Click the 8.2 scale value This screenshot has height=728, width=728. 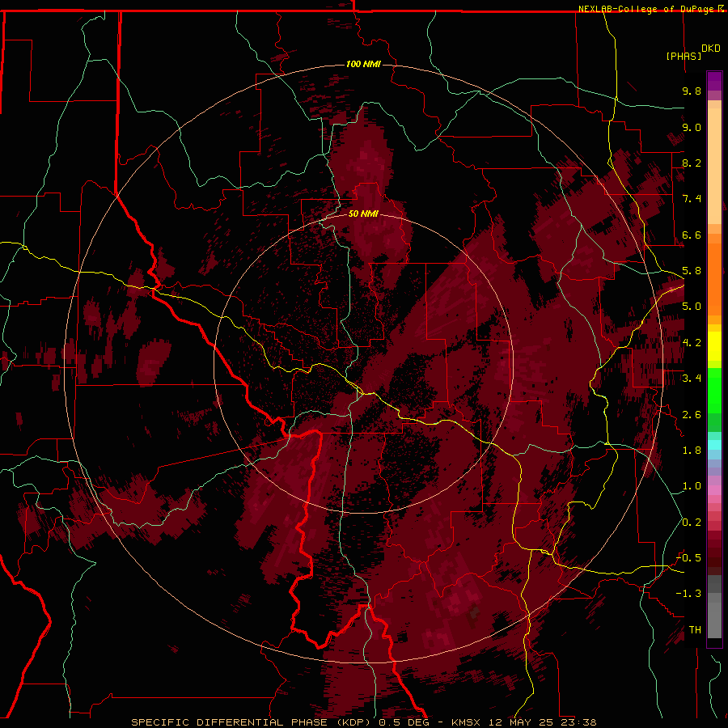click(x=692, y=163)
